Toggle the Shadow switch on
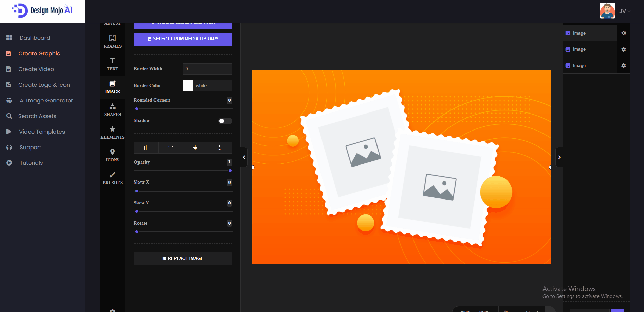The width and height of the screenshot is (644, 312). click(225, 121)
